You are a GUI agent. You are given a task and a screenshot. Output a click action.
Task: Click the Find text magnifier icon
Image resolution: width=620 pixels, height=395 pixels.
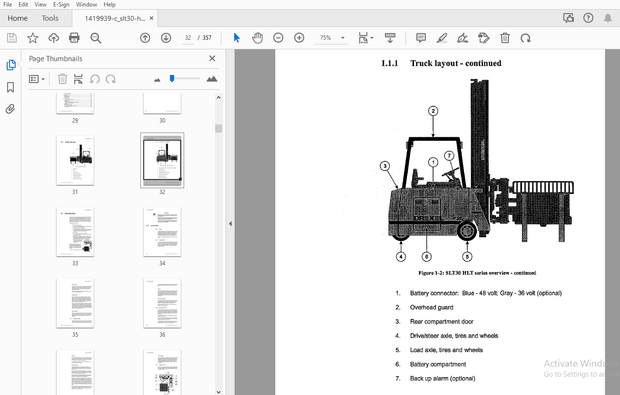pos(95,38)
